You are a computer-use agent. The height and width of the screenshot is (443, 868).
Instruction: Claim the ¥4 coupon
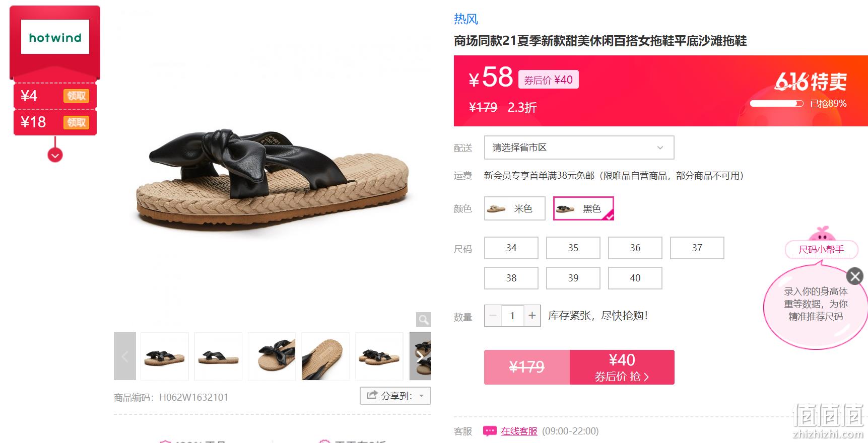[x=76, y=96]
